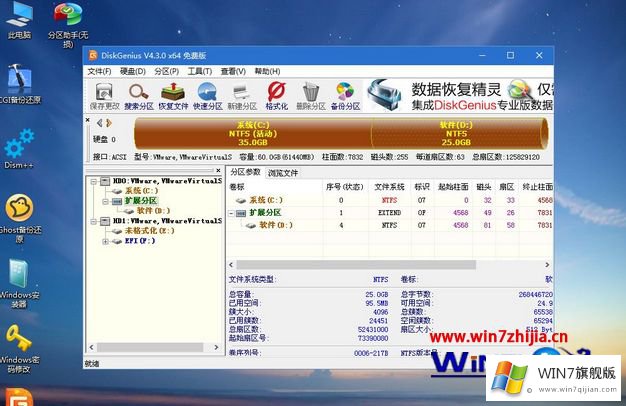
Task: Collapse HD0 VMware disk tree node
Action: pos(93,181)
